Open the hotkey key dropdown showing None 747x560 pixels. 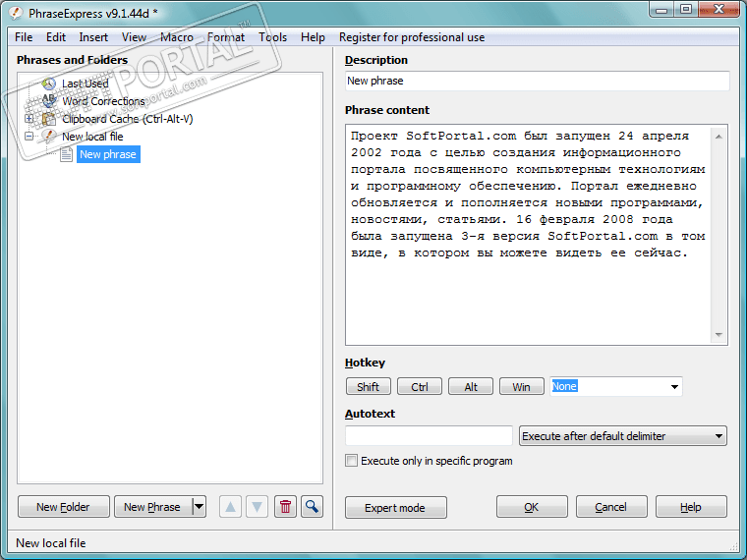point(674,387)
